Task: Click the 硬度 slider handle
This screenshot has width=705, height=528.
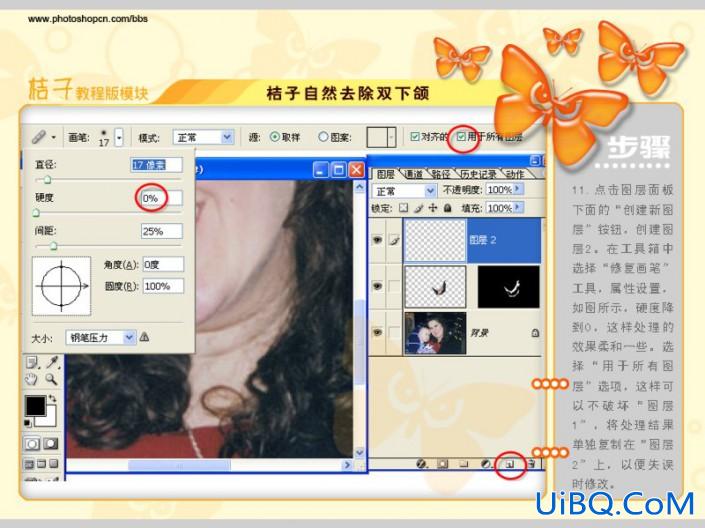Action: (36, 213)
